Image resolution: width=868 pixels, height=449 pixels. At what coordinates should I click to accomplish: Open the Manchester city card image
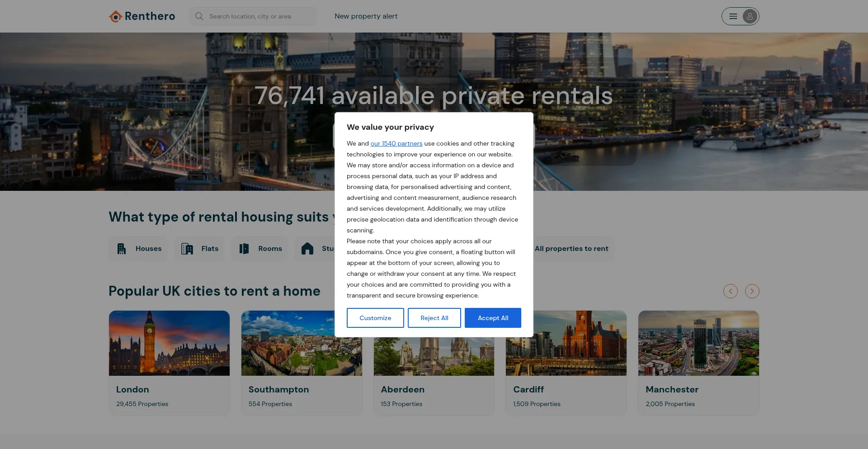698,343
